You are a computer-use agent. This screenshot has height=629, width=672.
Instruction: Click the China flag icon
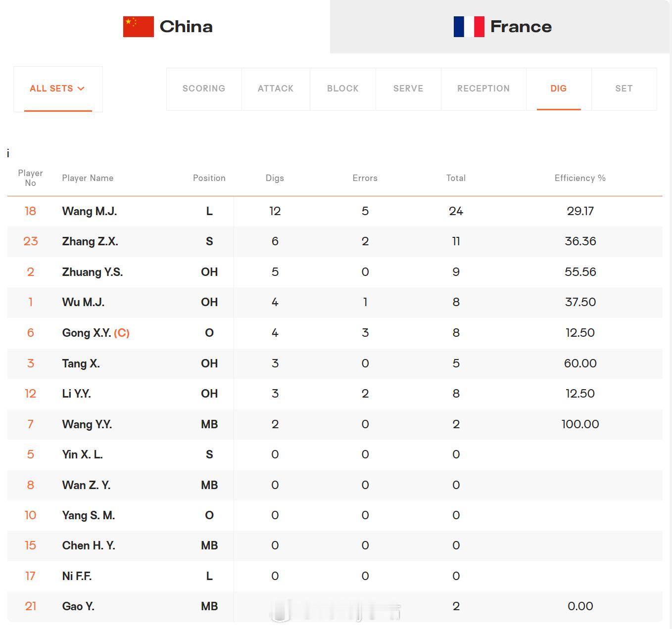139,27
